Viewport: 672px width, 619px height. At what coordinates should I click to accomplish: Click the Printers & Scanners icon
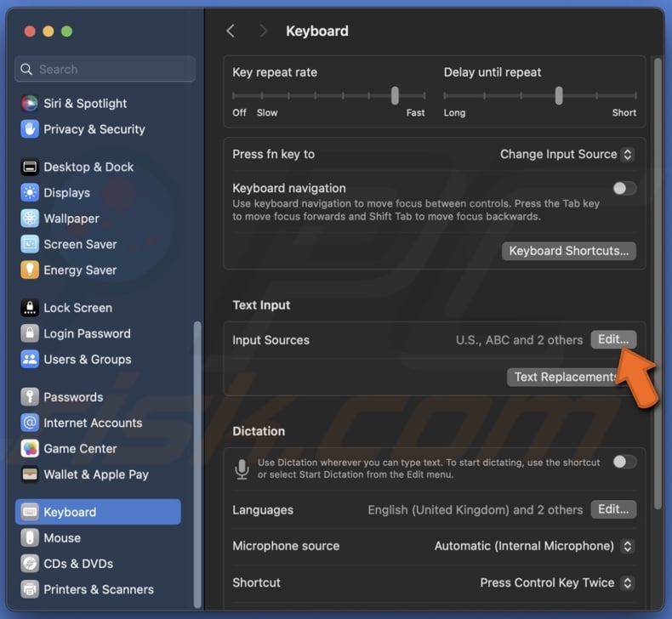[30, 589]
